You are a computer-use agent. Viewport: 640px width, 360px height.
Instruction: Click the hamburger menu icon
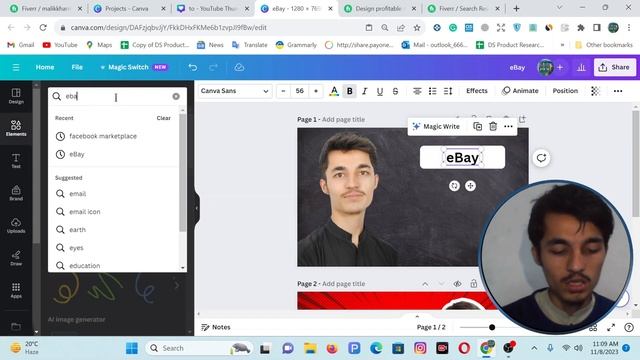[16, 67]
